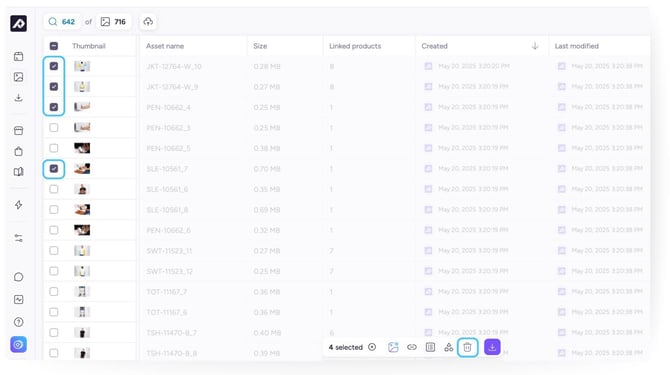Click the calendar icon in JKT-12764-W_10 Created cell

[x=428, y=66]
